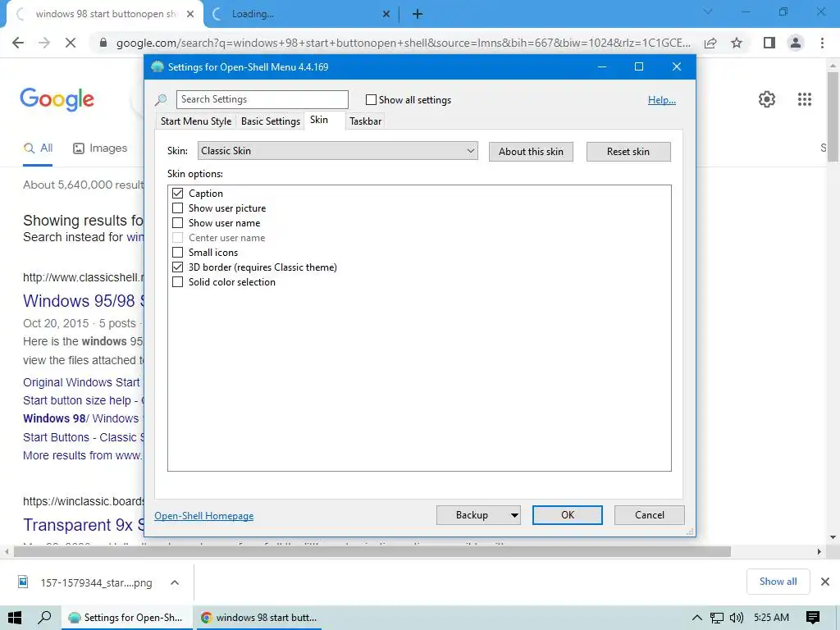Viewport: 840px width, 630px height.
Task: Click the downloaded PNG file icon
Action: [23, 582]
